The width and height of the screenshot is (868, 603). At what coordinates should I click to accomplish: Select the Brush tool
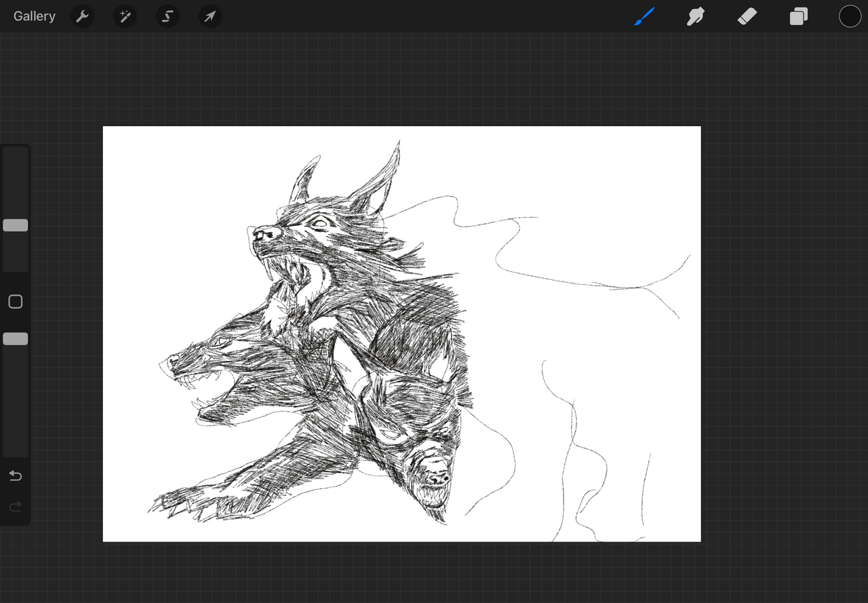pyautogui.click(x=645, y=16)
